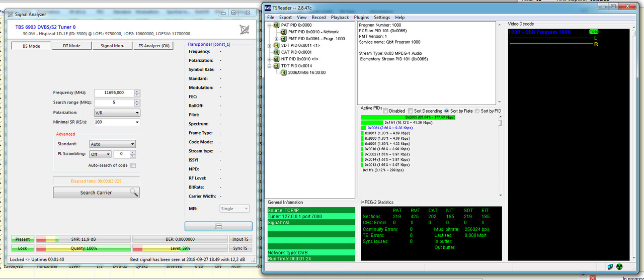644x280 pixels.
Task: Open the Standard Auto dropdown
Action: [x=113, y=144]
